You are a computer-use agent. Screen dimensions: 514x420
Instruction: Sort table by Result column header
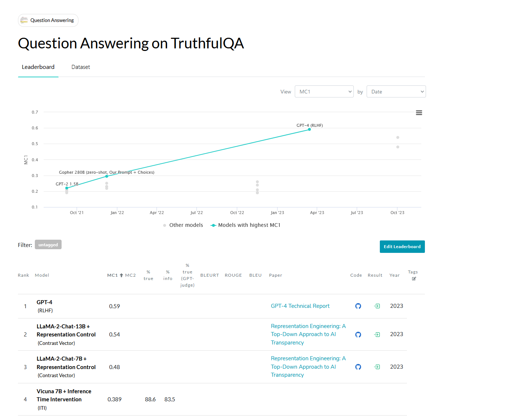[375, 275]
